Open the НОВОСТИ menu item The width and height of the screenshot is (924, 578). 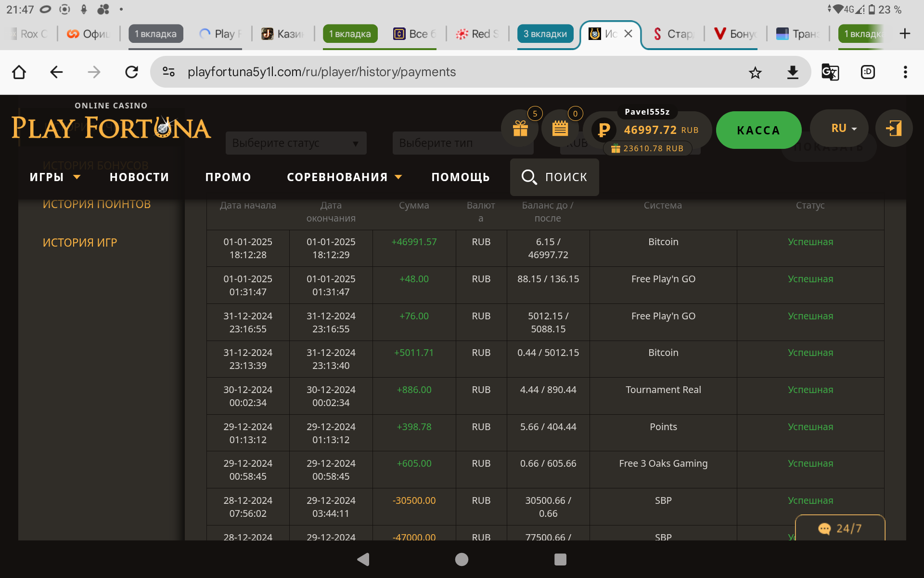(139, 177)
